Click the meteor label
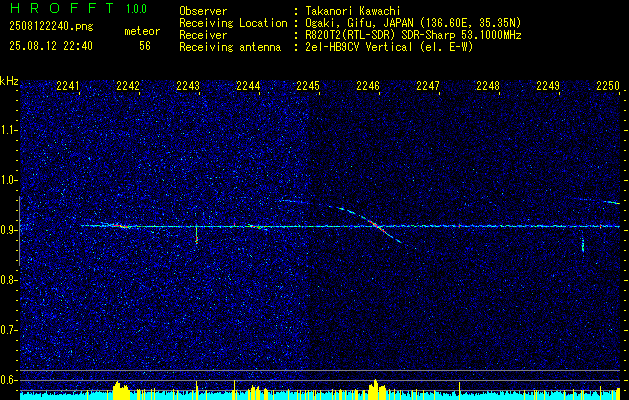 coord(142,31)
